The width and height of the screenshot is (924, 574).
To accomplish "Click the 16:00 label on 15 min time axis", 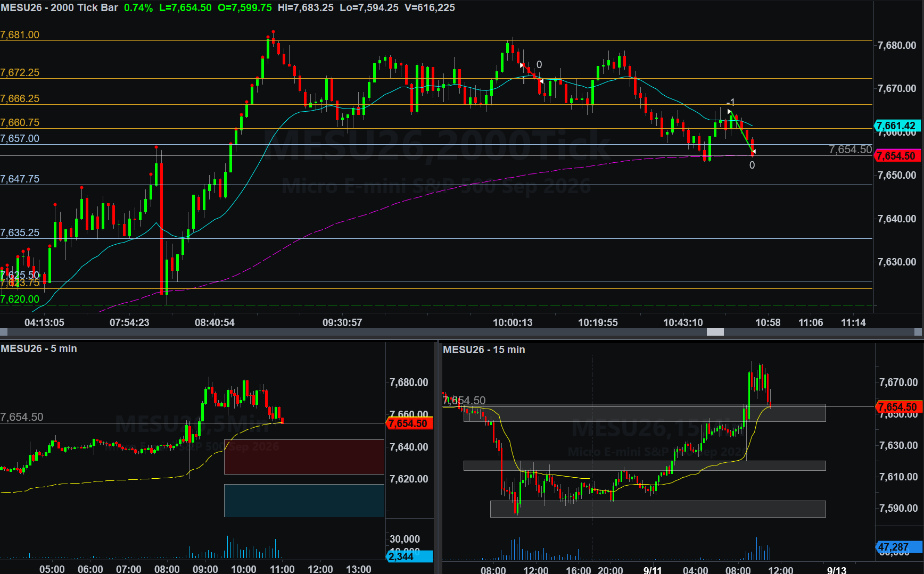I will coord(579,570).
